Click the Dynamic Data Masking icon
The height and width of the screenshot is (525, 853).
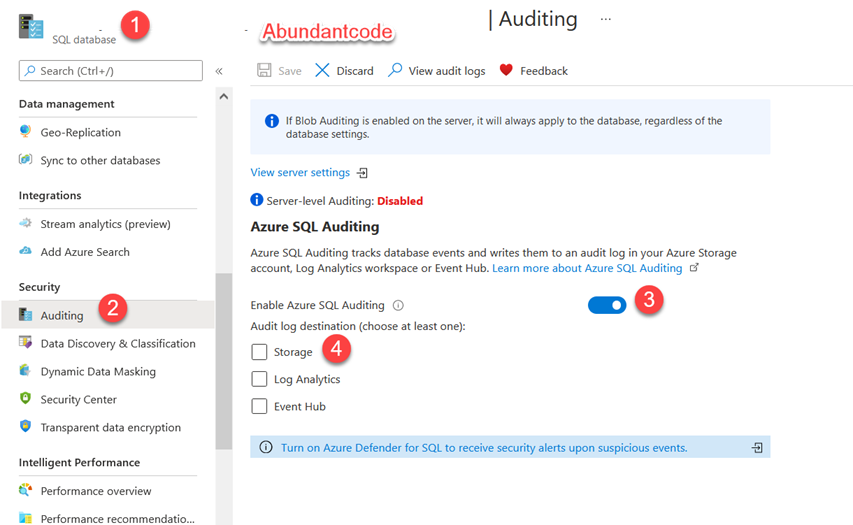click(25, 370)
